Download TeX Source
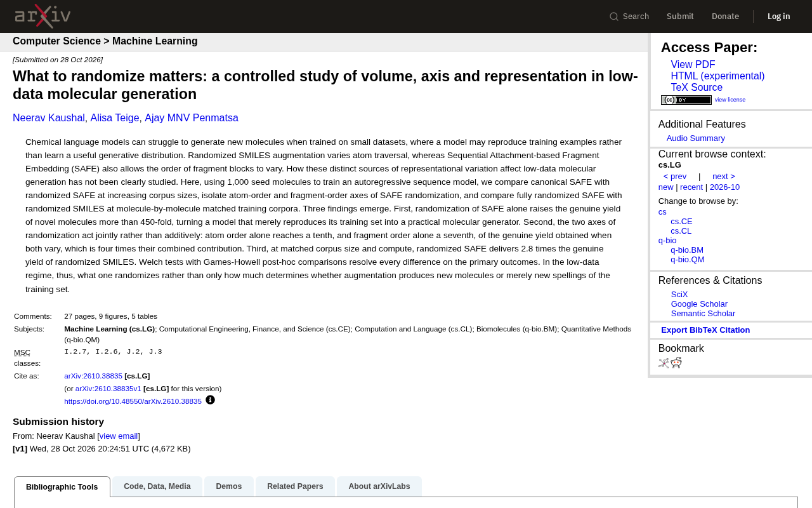Image resolution: width=812 pixels, height=508 pixels. [697, 88]
